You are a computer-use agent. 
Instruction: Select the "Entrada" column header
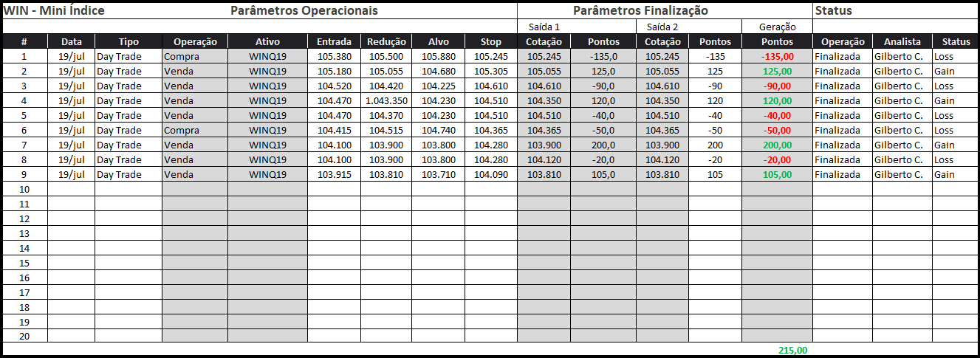pos(334,42)
